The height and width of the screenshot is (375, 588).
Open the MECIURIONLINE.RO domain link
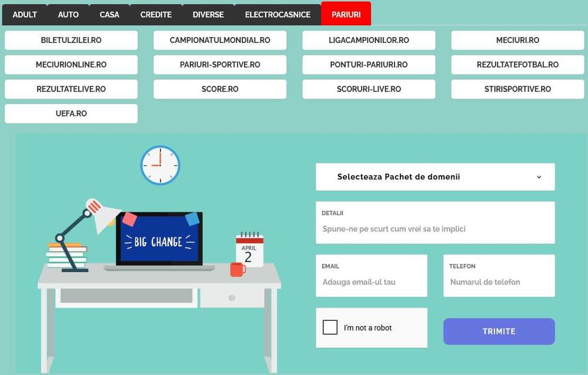tap(71, 65)
